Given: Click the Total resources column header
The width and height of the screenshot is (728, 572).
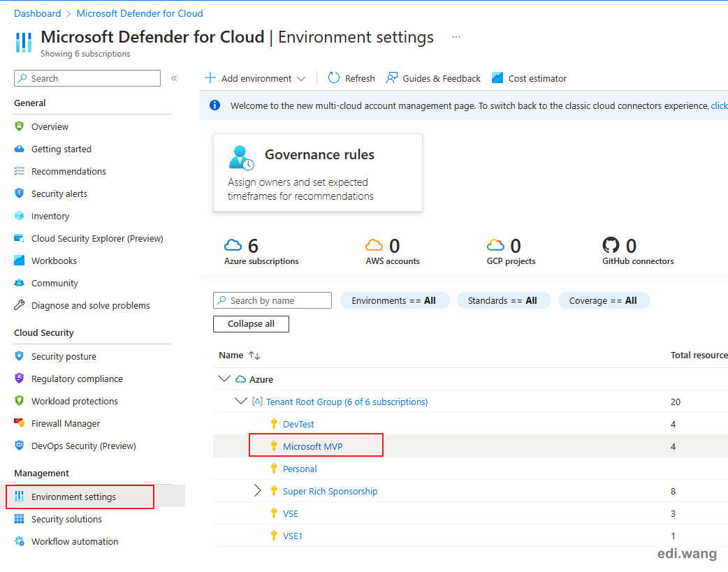Looking at the screenshot, I should [x=699, y=355].
